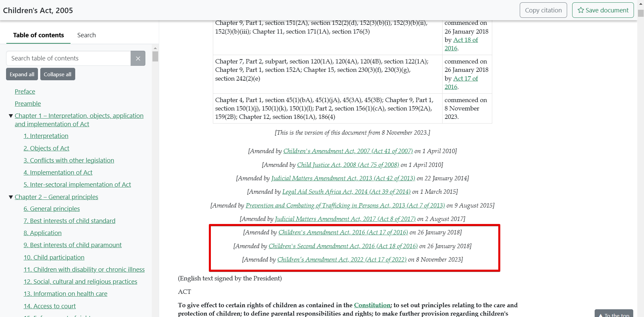Open Children's Amendment Act, 2022 link
This screenshot has height=317, width=644.
pos(341,260)
